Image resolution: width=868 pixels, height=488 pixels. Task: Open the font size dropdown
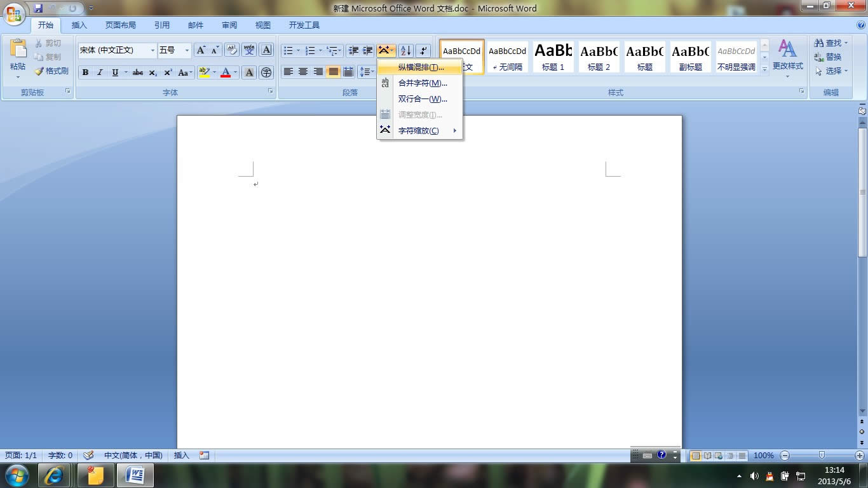click(186, 50)
